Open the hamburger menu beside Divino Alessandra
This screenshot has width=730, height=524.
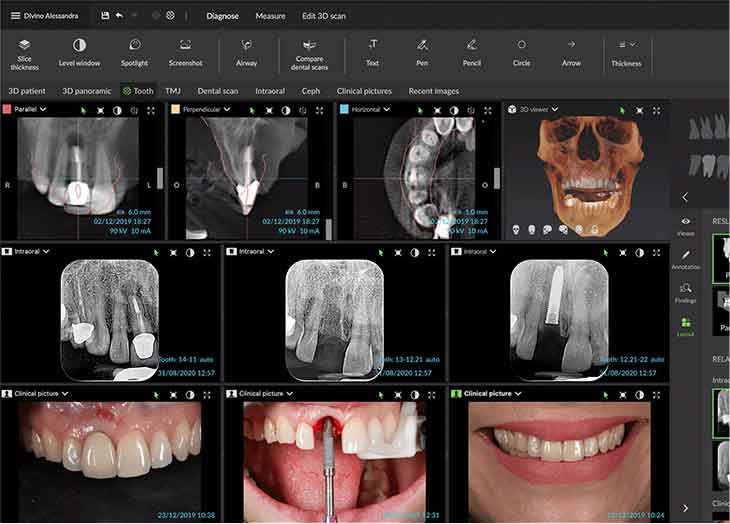(x=15, y=16)
